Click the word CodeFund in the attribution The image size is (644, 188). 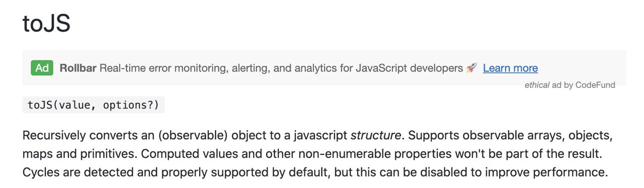coord(595,85)
